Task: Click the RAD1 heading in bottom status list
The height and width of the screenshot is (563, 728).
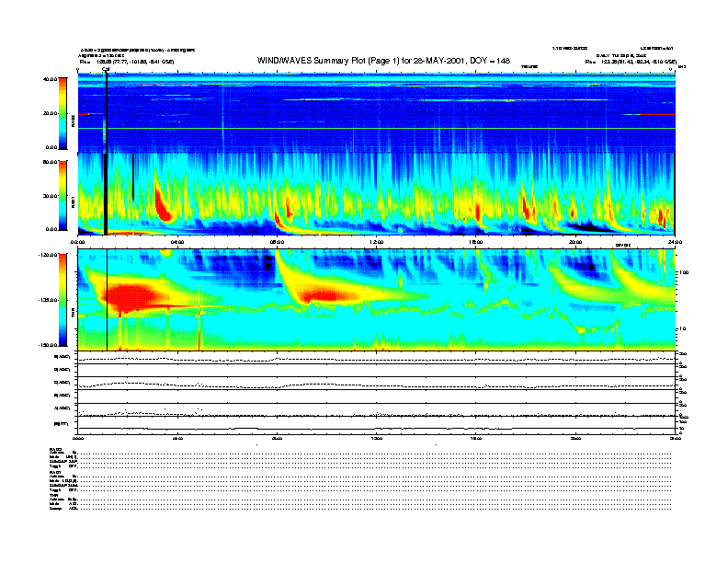Action: click(55, 473)
